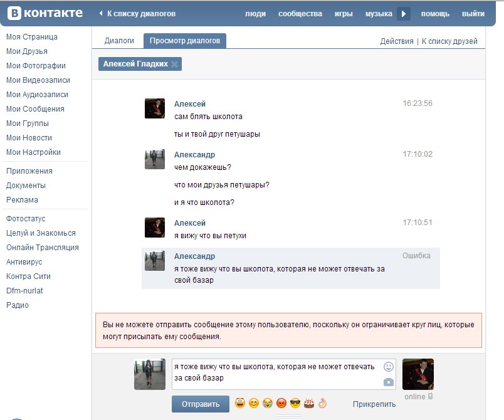This screenshot has height=420, width=504.
Task: Click Александр's avatar on the 17:10:02 message
Action: pos(155,159)
